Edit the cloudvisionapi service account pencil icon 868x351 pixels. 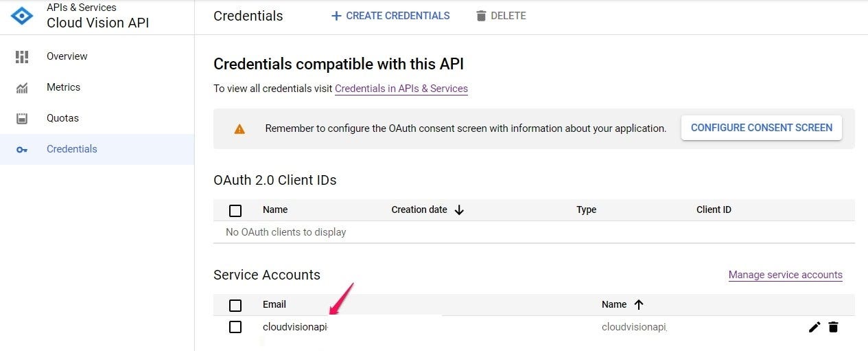[x=814, y=327]
